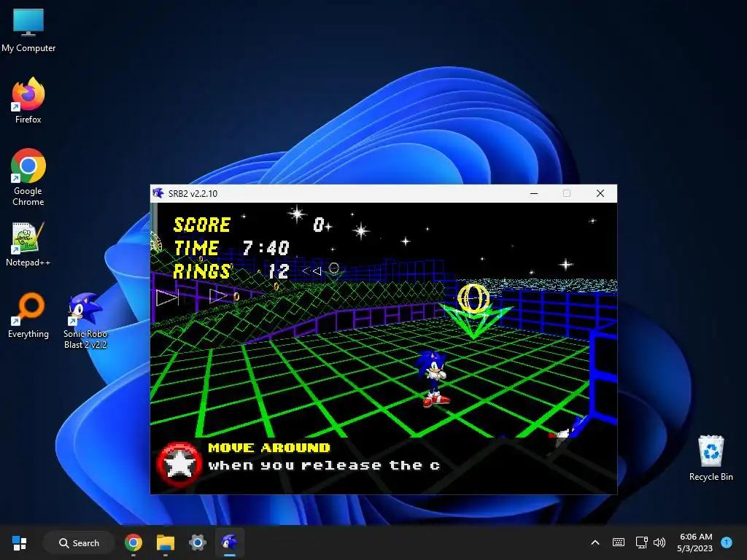Open the clock showing 6:06 AM
Viewport: 747px width, 560px height.
click(x=695, y=542)
